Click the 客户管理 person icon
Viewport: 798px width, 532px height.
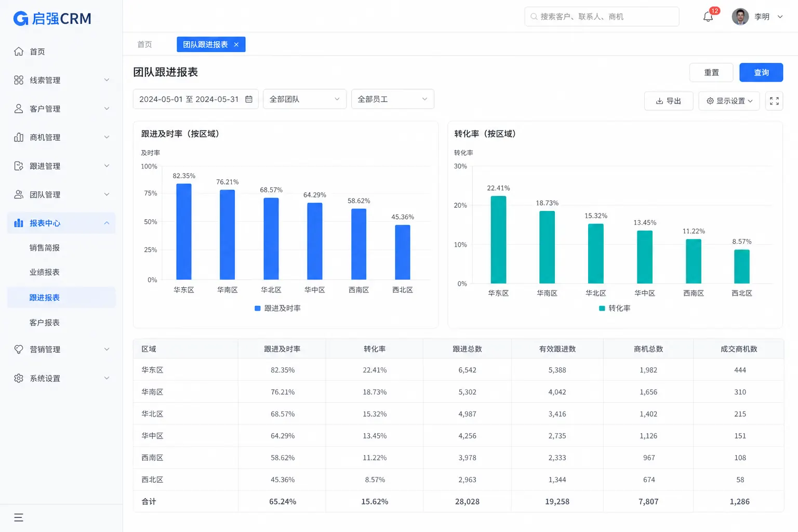point(19,109)
